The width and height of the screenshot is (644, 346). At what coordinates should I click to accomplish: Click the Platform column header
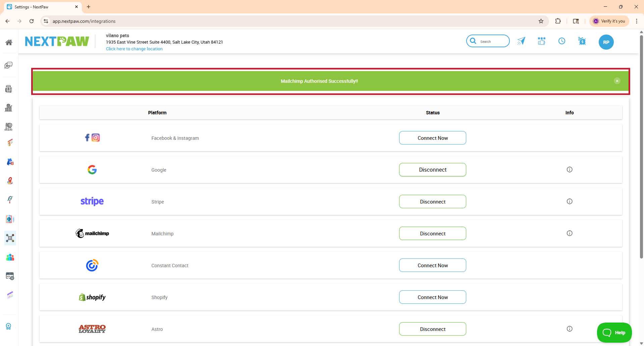click(157, 113)
